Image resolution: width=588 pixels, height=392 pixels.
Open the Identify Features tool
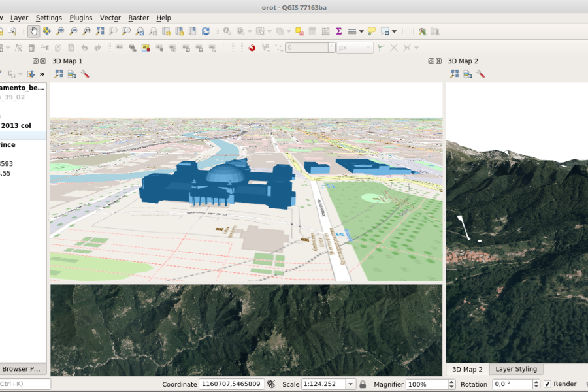click(225, 31)
